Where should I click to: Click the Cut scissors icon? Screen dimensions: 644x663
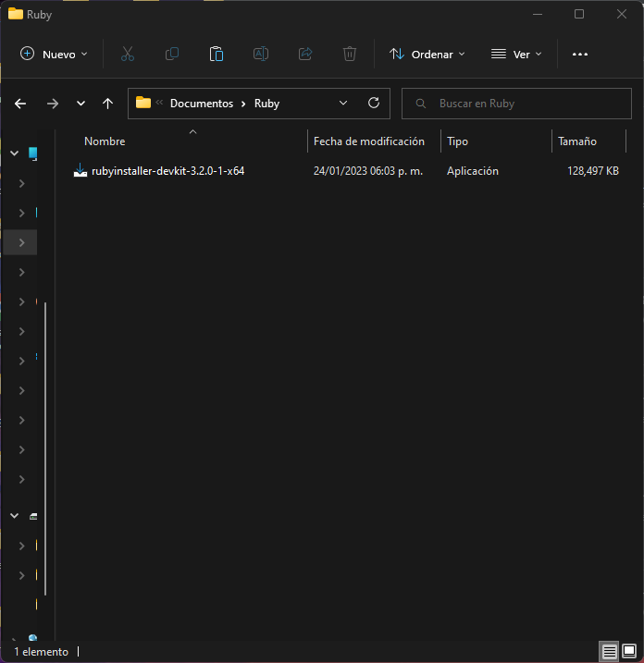click(x=128, y=55)
